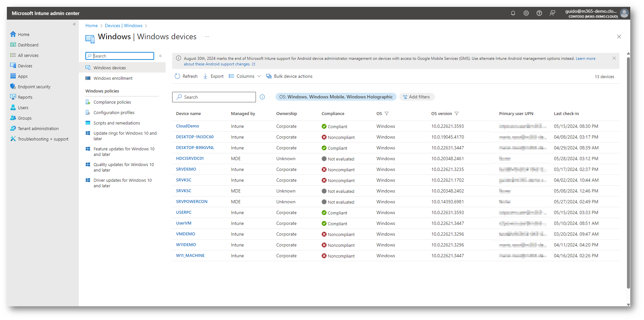Click Add filters button
644x320 pixels.
[x=417, y=97]
